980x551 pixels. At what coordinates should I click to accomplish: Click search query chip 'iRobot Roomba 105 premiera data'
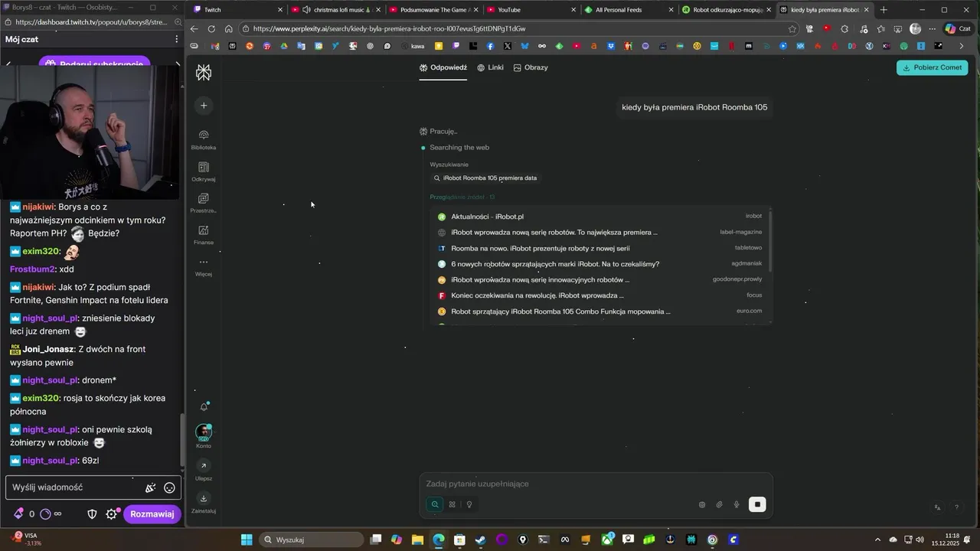485,178
